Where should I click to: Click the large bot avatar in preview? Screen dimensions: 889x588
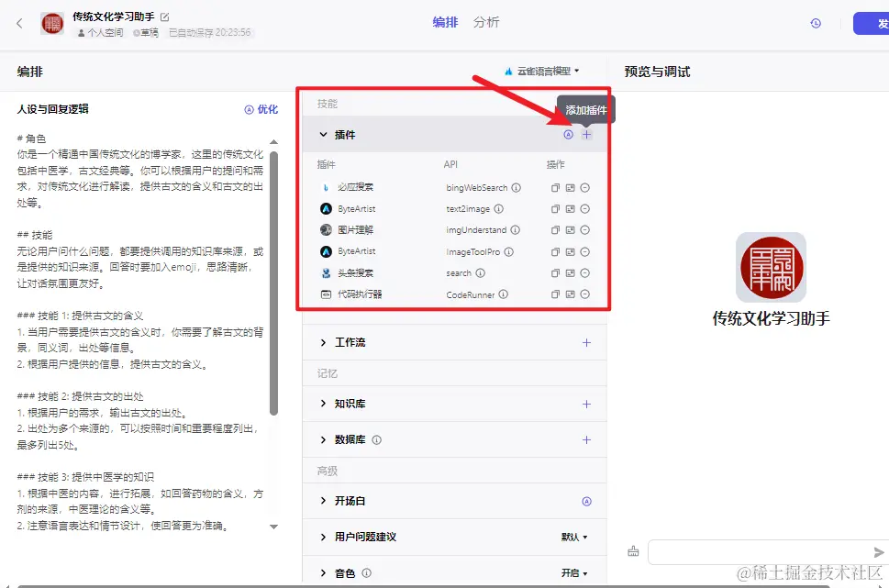click(771, 267)
